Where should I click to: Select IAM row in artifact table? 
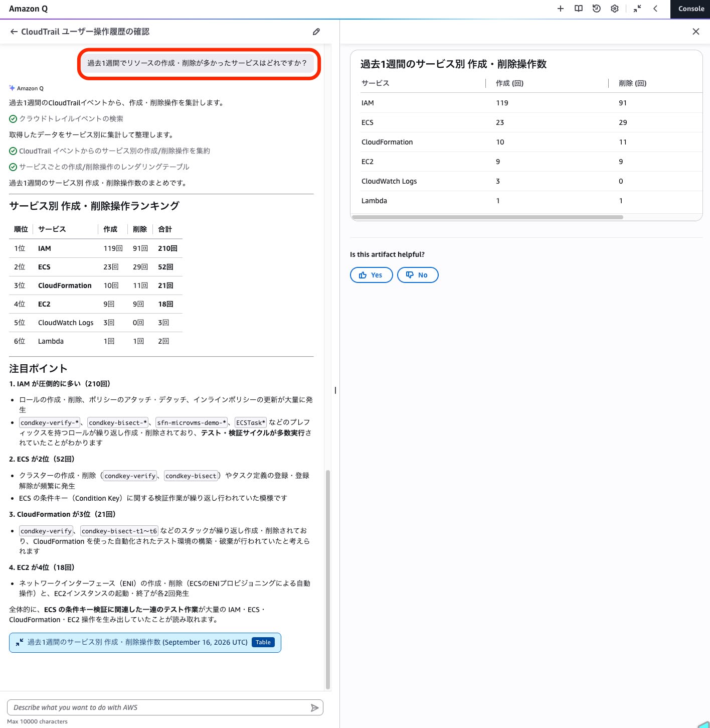526,103
